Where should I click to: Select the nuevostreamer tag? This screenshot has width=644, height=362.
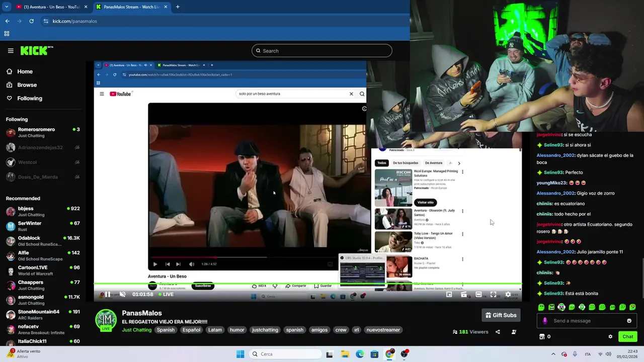(383, 330)
